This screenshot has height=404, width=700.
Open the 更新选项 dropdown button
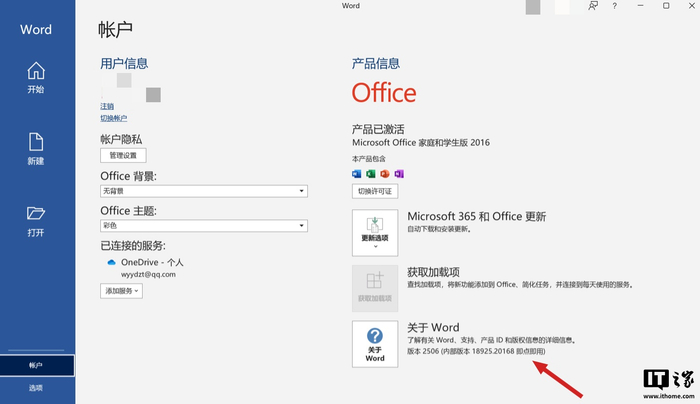pyautogui.click(x=375, y=233)
